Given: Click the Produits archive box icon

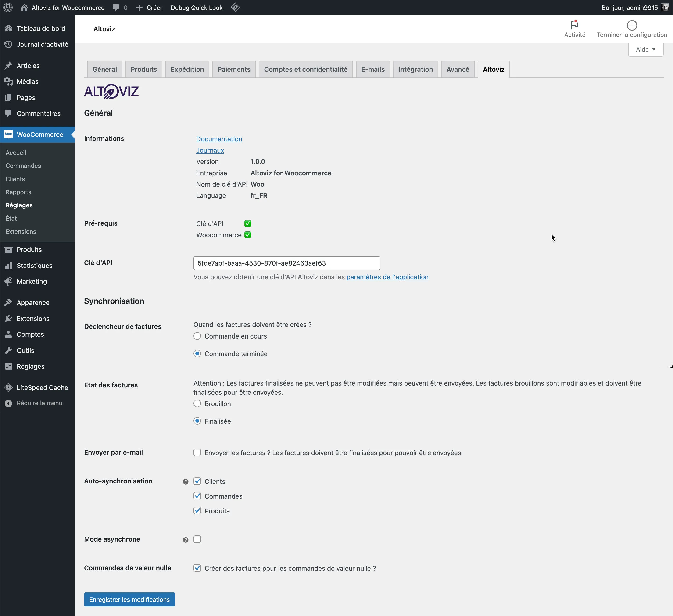Looking at the screenshot, I should click(8, 249).
